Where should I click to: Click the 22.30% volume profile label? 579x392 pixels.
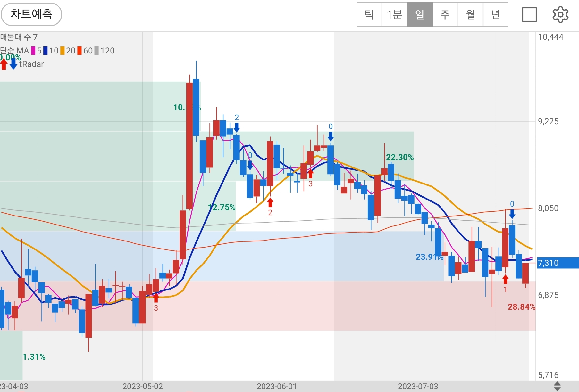(400, 157)
